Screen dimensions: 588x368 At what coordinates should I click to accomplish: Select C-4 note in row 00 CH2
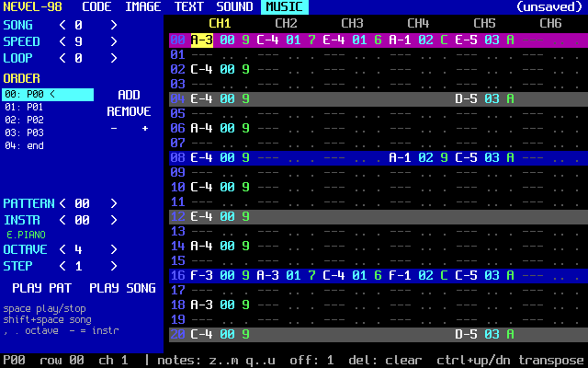point(267,40)
